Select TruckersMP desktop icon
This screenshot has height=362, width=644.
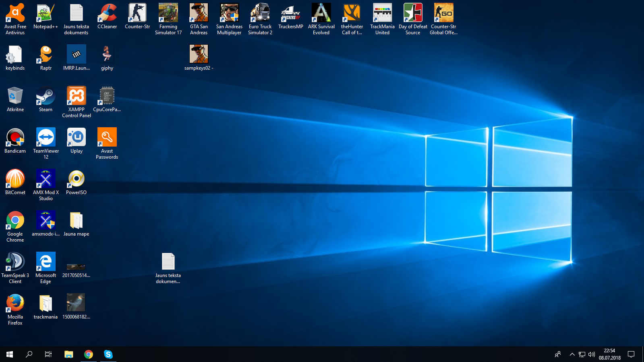(x=291, y=16)
